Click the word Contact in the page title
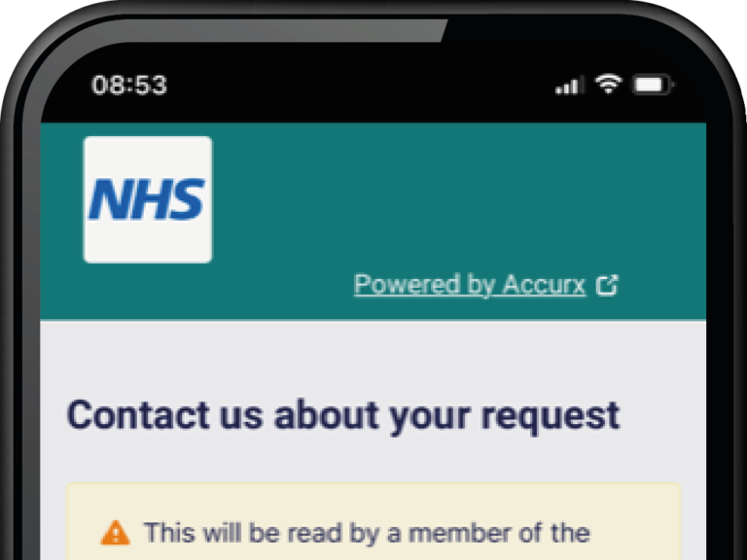Viewport: 747px width, 560px height. (138, 415)
